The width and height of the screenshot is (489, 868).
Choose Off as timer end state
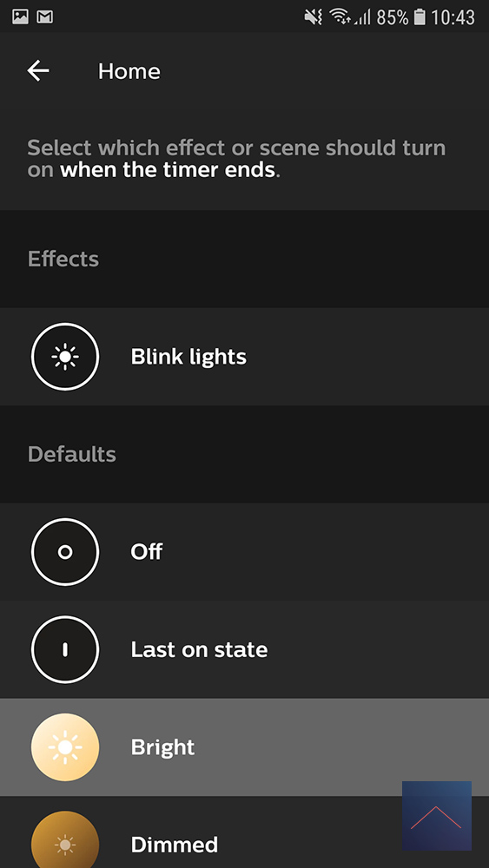click(x=244, y=552)
